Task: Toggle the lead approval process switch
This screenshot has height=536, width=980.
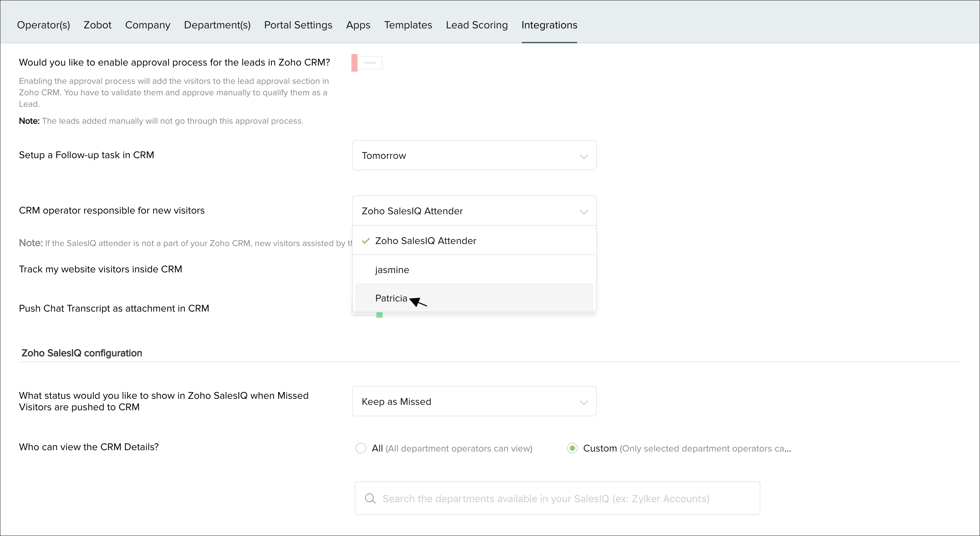Action: pos(367,63)
